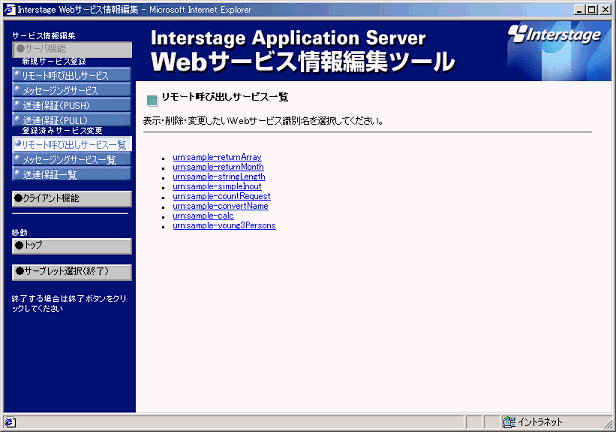Open urn:sample-stringLength link
The height and width of the screenshot is (432, 616).
point(219,177)
